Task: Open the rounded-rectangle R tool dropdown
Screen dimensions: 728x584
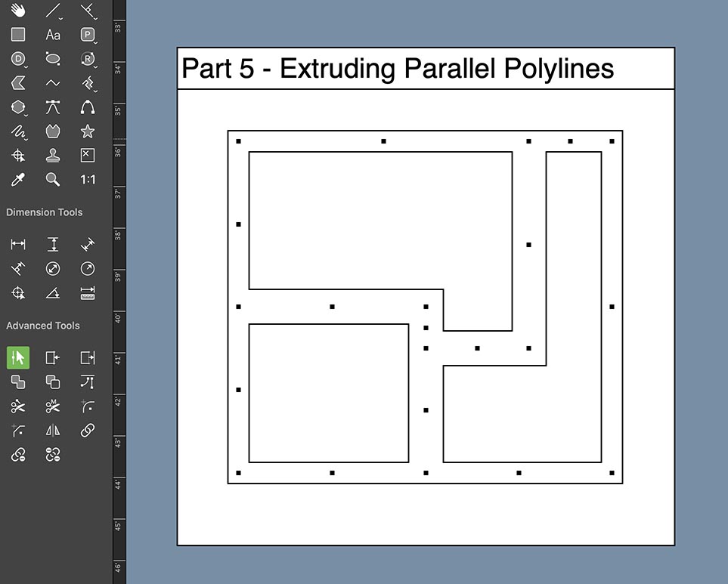Action: (94, 65)
